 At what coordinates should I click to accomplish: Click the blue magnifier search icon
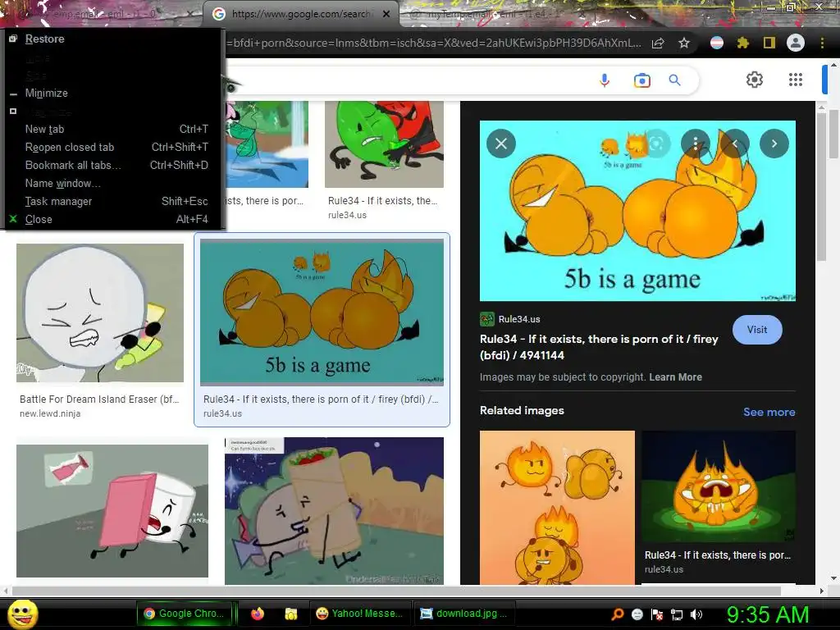(674, 80)
